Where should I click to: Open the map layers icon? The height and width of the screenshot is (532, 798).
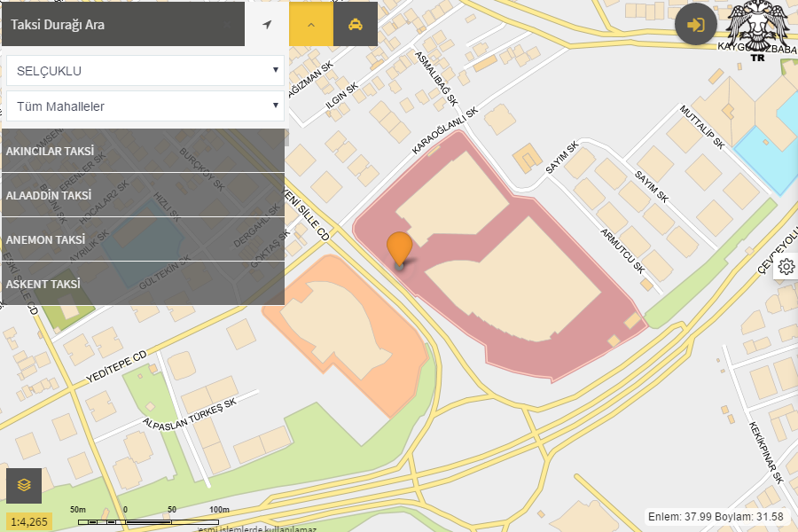(24, 485)
